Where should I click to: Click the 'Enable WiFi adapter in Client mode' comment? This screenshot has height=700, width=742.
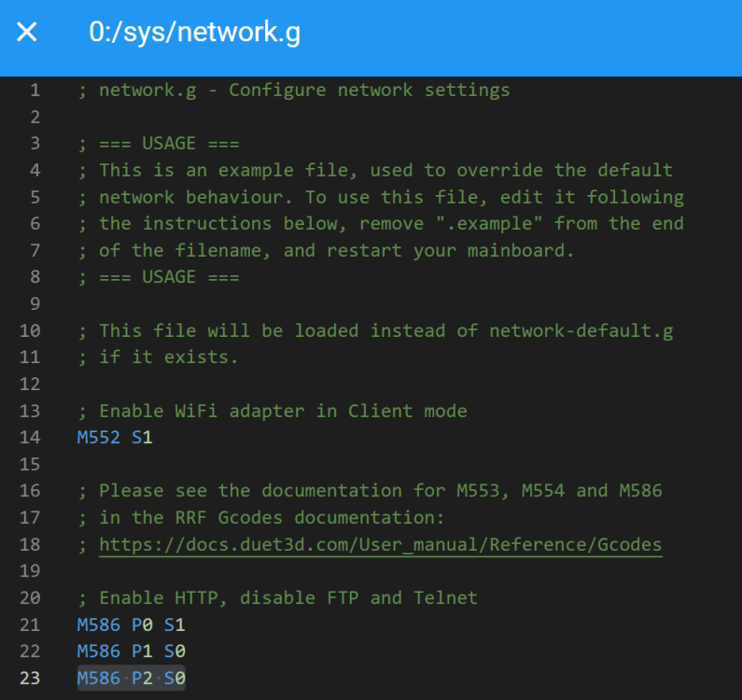(273, 411)
